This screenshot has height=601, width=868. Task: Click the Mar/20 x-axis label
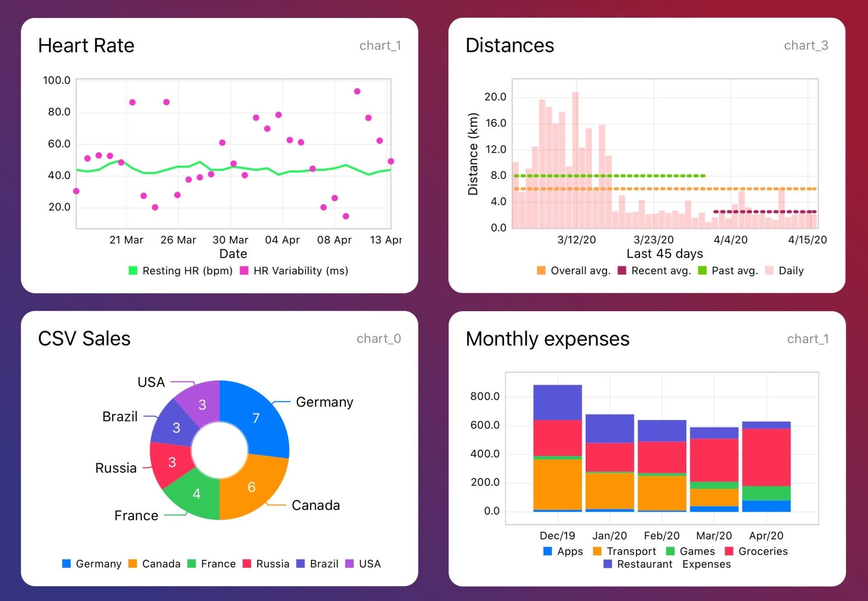(x=714, y=536)
